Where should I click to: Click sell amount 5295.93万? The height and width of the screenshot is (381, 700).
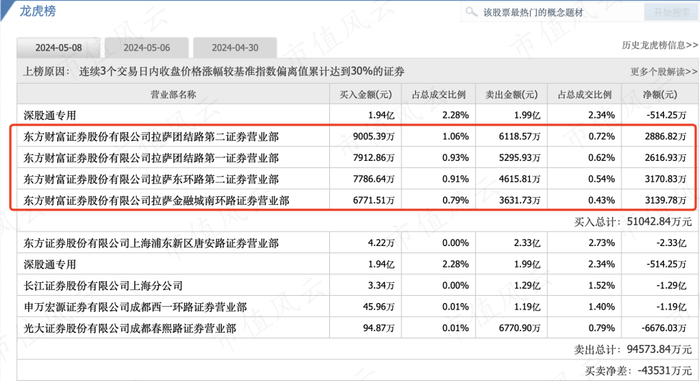coord(520,158)
